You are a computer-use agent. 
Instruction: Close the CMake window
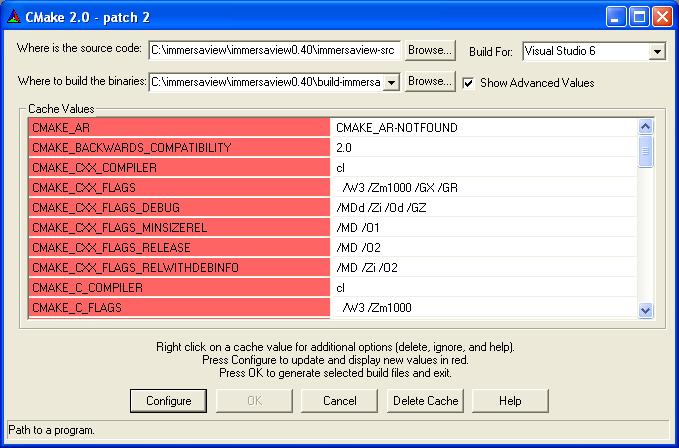tap(663, 17)
